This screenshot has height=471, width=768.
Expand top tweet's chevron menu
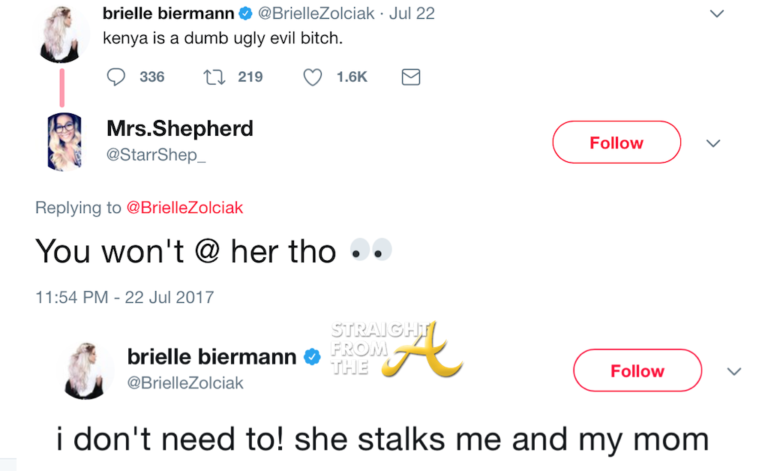[715, 13]
